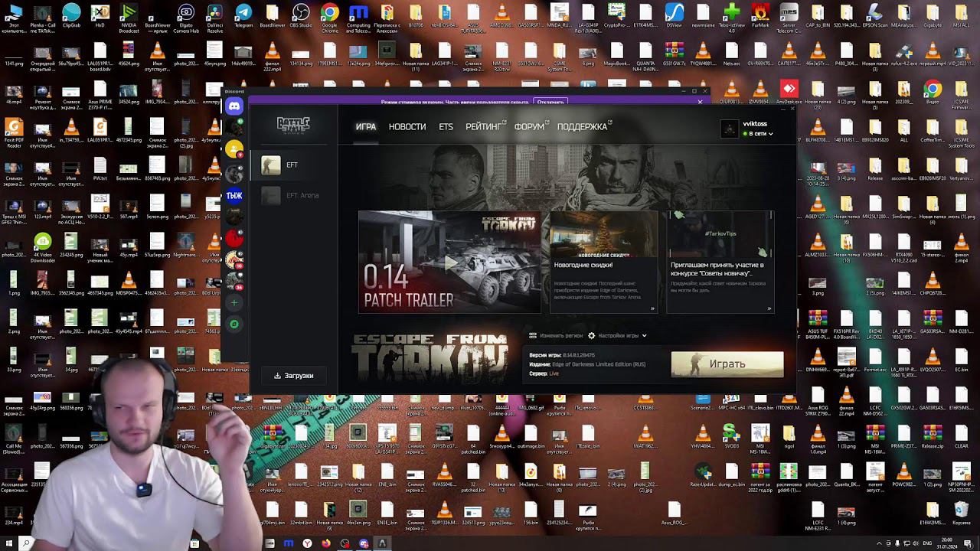Select the Foxit PDF Reader shortcut
This screenshot has width=980, height=551.
point(14,133)
